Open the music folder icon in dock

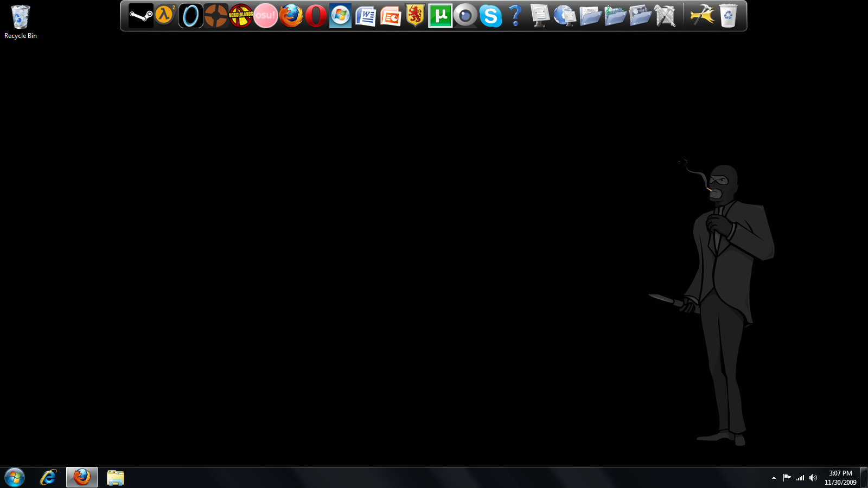[x=615, y=16]
